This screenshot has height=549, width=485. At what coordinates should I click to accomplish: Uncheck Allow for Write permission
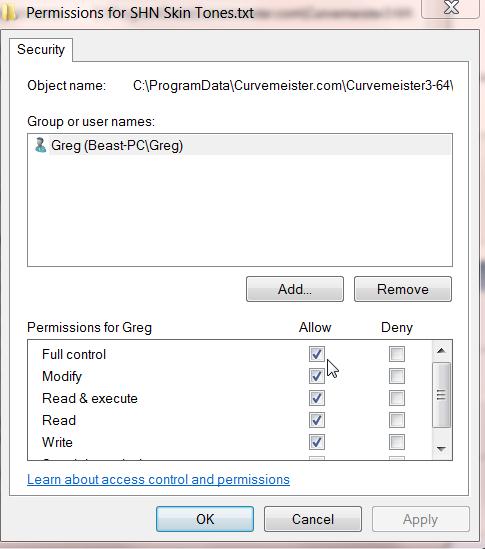pos(317,442)
